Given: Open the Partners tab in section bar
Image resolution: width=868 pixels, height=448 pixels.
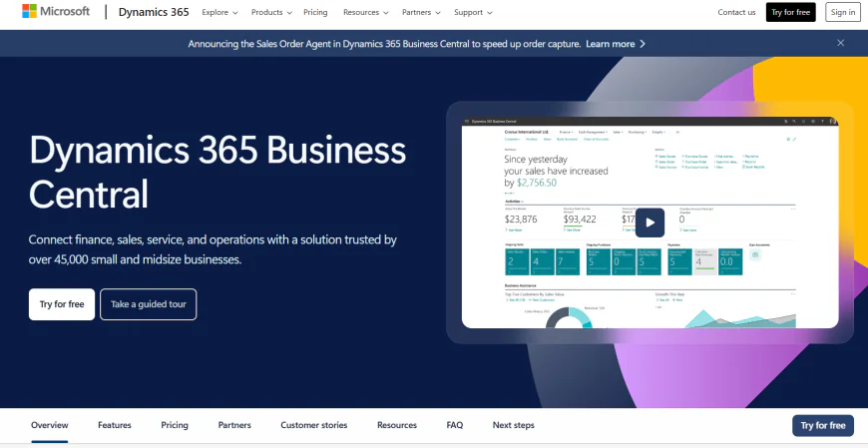Looking at the screenshot, I should pyautogui.click(x=234, y=425).
